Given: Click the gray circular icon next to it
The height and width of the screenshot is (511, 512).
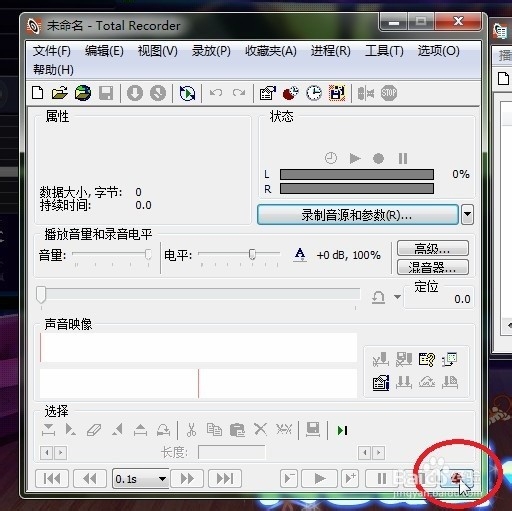Looking at the screenshot, I should pyautogui.click(x=158, y=93).
